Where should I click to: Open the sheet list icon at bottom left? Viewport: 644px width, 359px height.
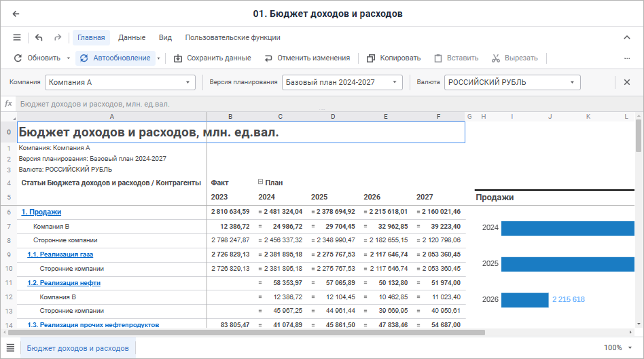click(10, 348)
